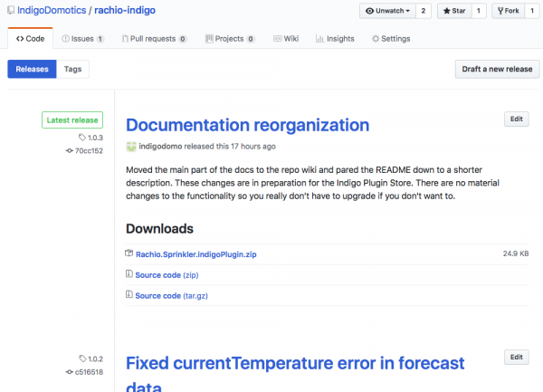Click the Latest release badge
This screenshot has height=392, width=543.
[x=72, y=120]
